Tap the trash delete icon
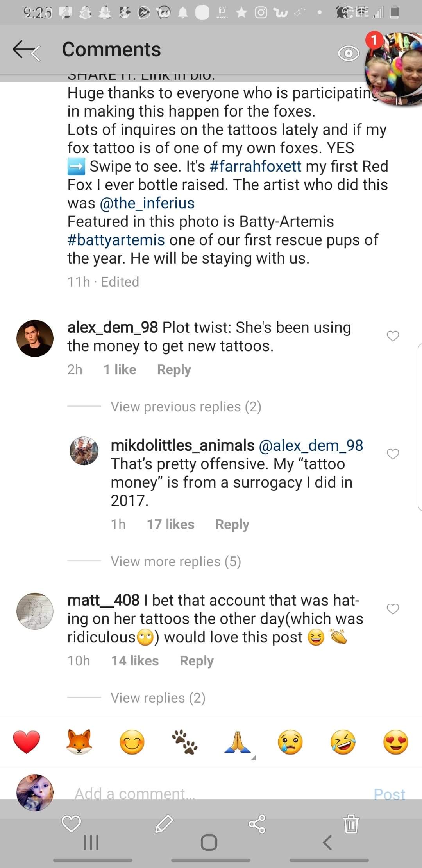The height and width of the screenshot is (868, 422). pos(351,823)
